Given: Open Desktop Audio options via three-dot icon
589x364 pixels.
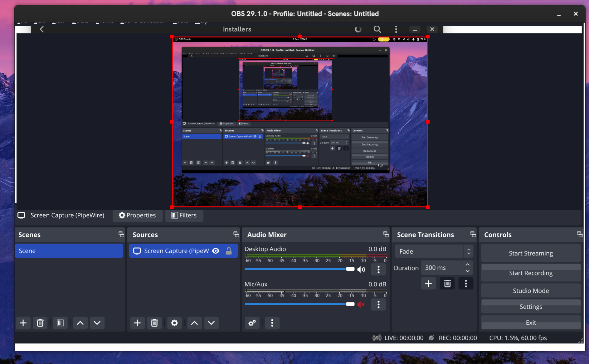Looking at the screenshot, I should point(378,269).
